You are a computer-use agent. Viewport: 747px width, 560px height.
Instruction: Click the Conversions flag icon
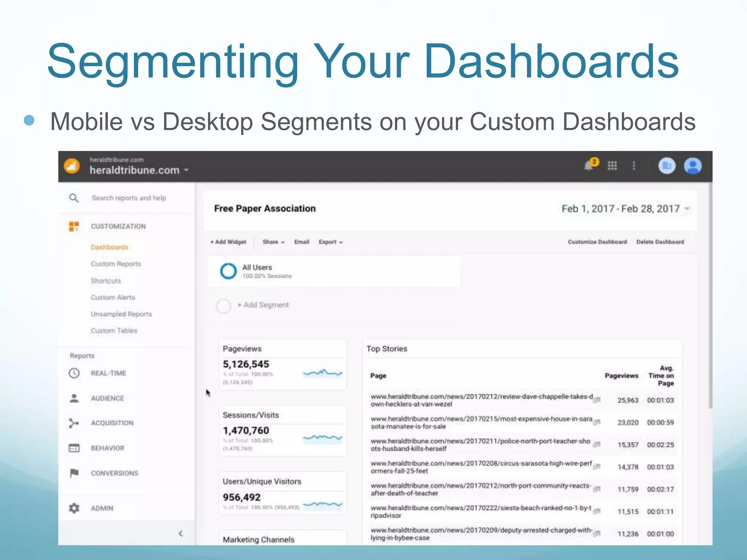[x=74, y=473]
